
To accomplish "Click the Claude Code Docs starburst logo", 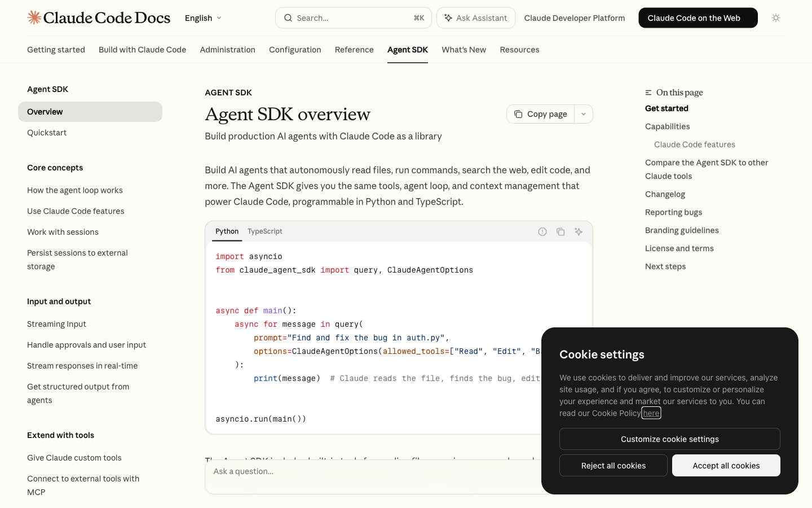I will click(34, 17).
